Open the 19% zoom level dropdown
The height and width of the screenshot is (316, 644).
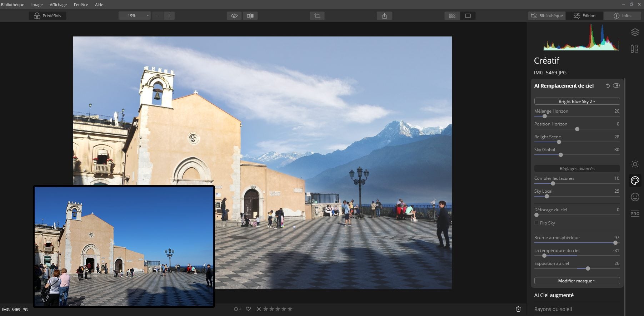pos(135,16)
